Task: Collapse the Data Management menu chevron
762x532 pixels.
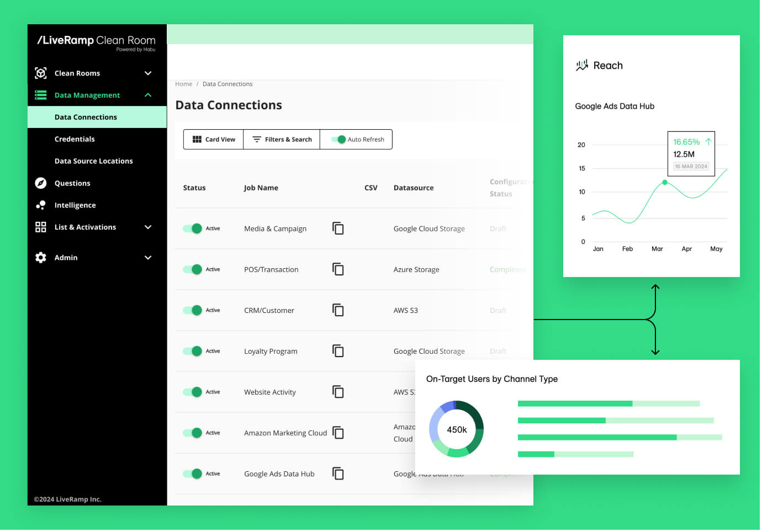Action: [x=148, y=95]
